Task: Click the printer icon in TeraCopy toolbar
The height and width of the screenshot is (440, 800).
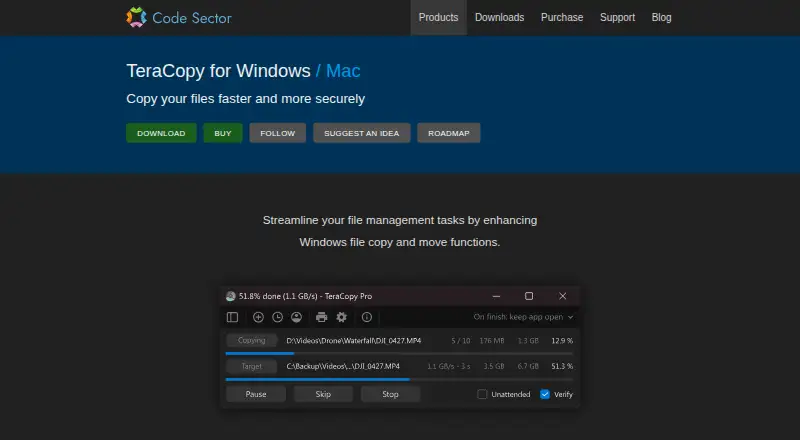Action: click(321, 317)
